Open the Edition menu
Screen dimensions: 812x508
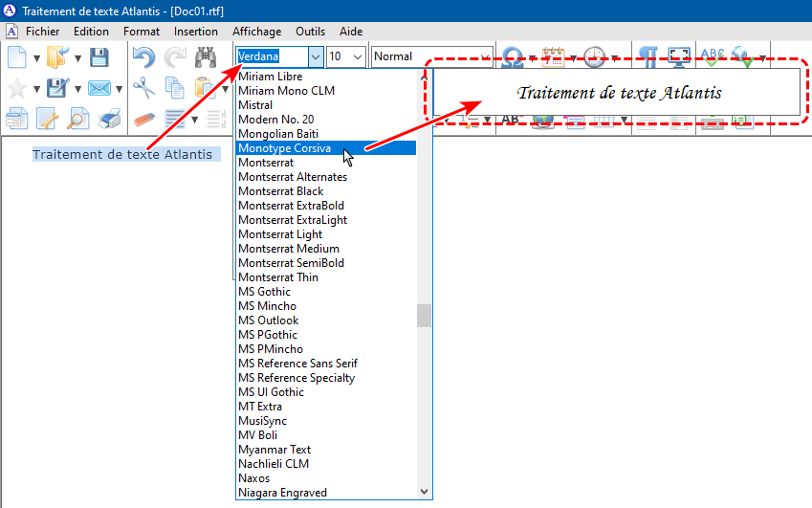pyautogui.click(x=91, y=32)
